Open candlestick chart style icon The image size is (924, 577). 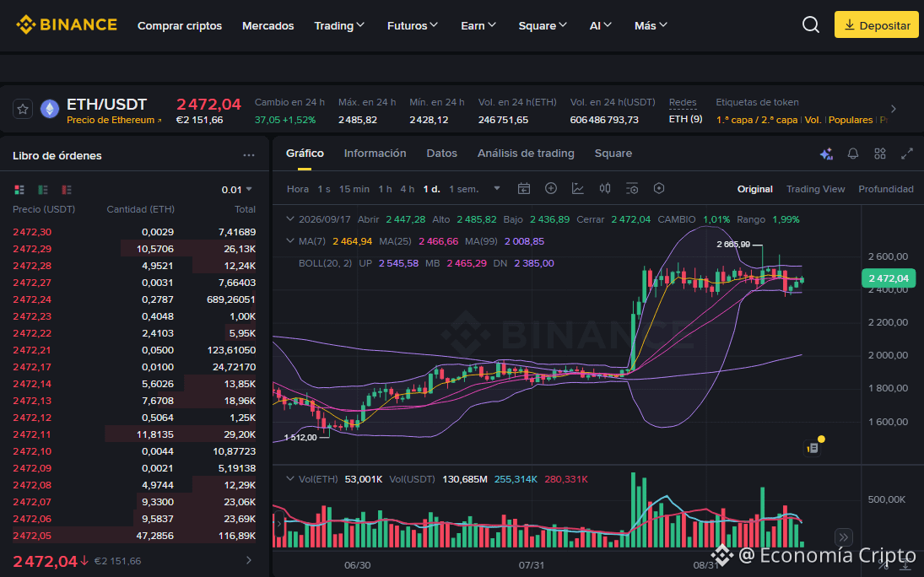[x=604, y=189]
